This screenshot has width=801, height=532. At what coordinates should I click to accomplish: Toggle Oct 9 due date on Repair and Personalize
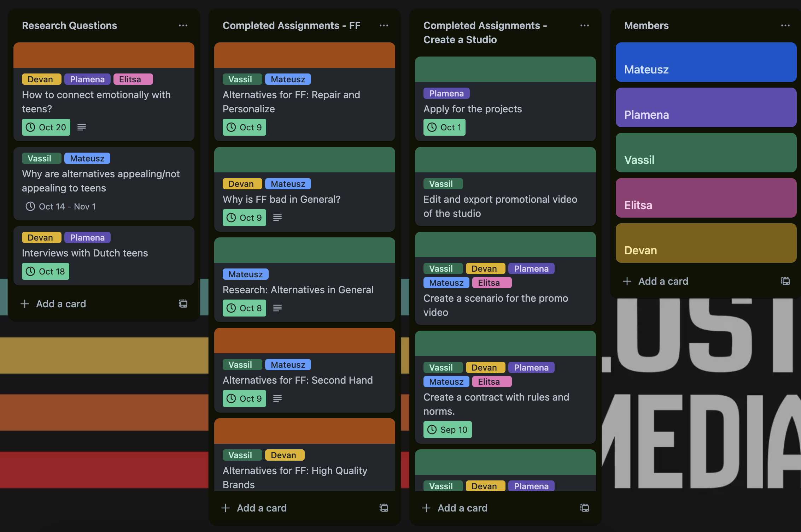pos(244,127)
